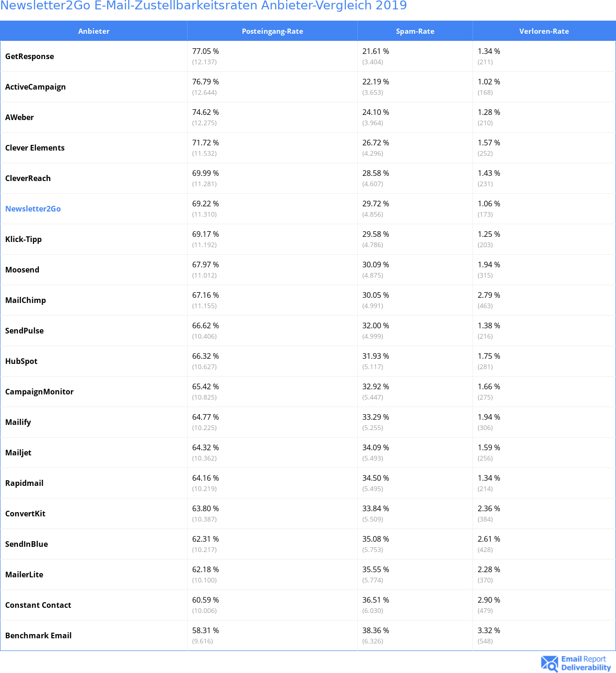Select the Clever Elements row label
The width and height of the screenshot is (616, 673).
pos(35,148)
